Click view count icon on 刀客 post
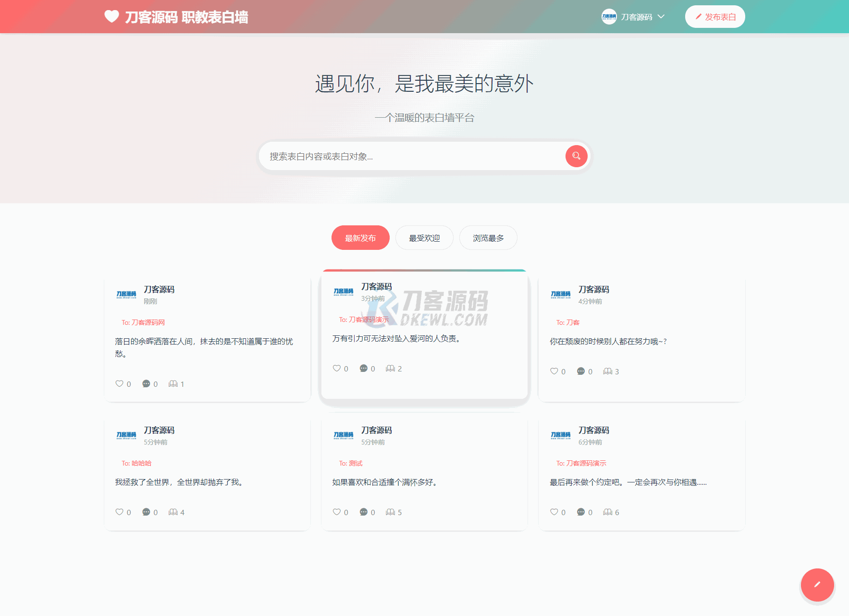The height and width of the screenshot is (616, 849). click(608, 371)
